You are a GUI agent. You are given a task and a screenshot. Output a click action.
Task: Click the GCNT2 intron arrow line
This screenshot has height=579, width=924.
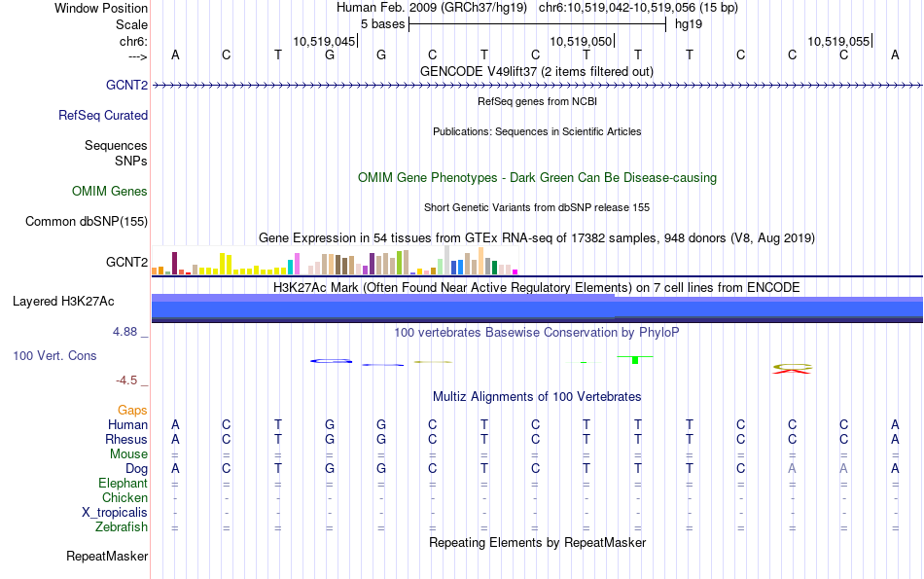(537, 86)
